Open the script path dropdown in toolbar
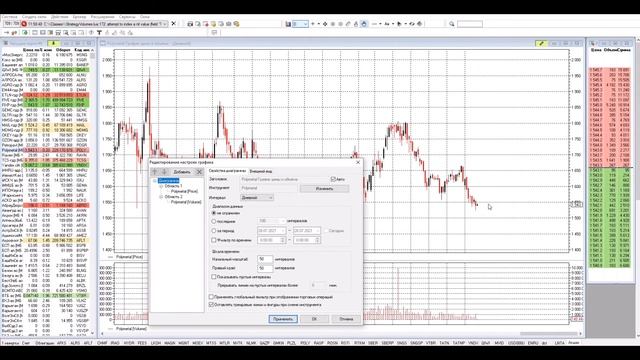 click(164, 24)
